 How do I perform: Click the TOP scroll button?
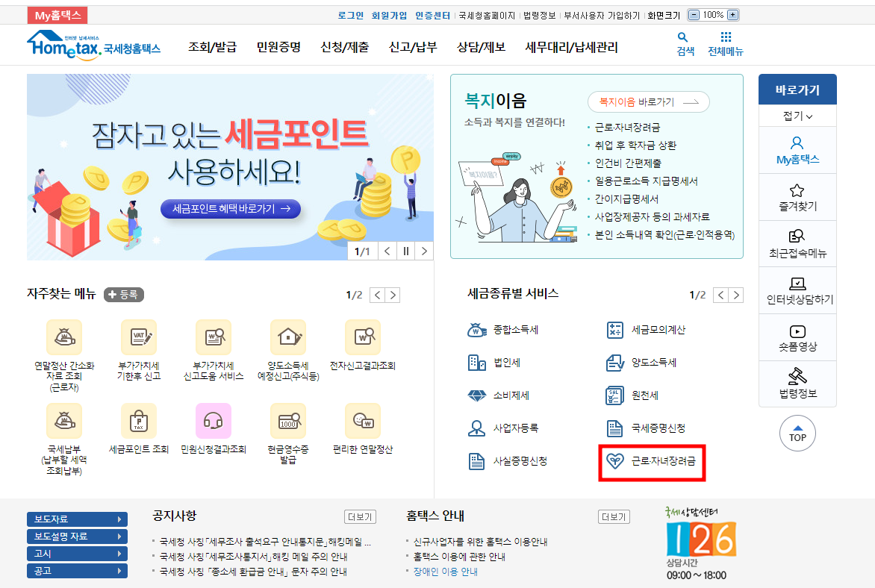click(797, 434)
